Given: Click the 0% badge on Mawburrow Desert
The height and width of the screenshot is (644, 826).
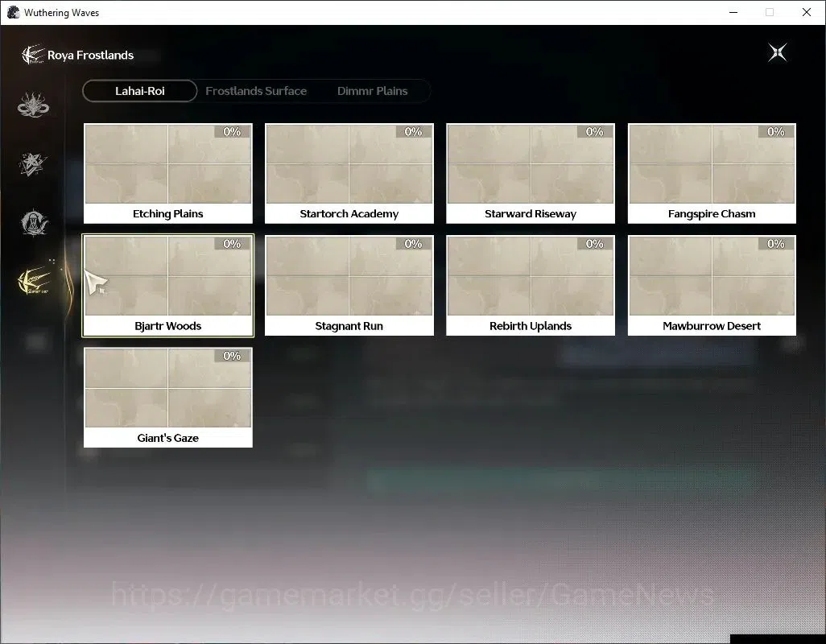Looking at the screenshot, I should click(x=776, y=244).
